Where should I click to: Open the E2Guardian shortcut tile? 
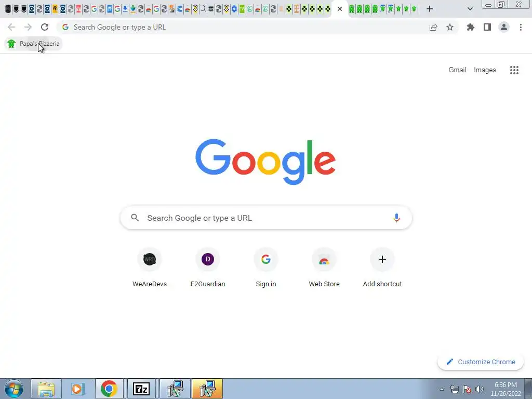[x=208, y=268]
